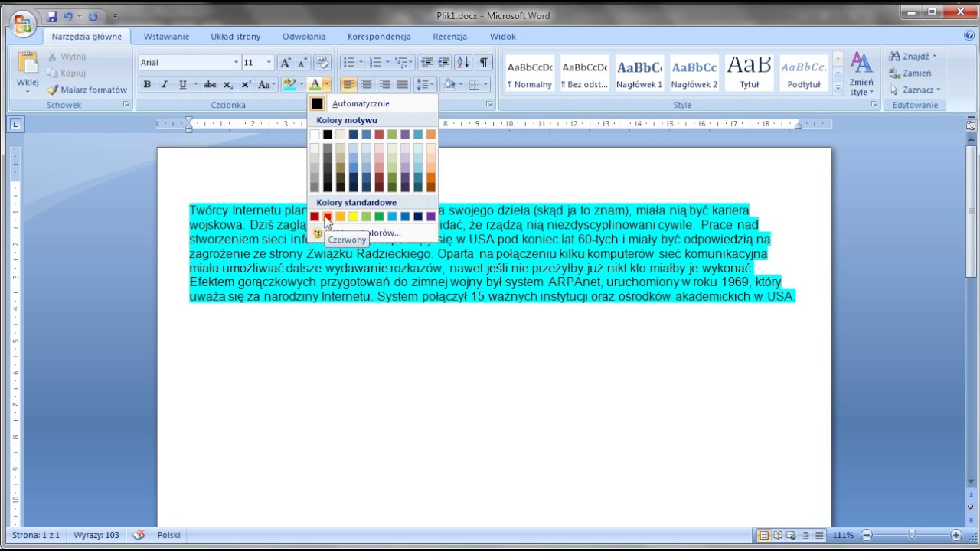Viewport: 980px width, 551px height.
Task: Click the Polski language indicator
Action: coord(168,535)
